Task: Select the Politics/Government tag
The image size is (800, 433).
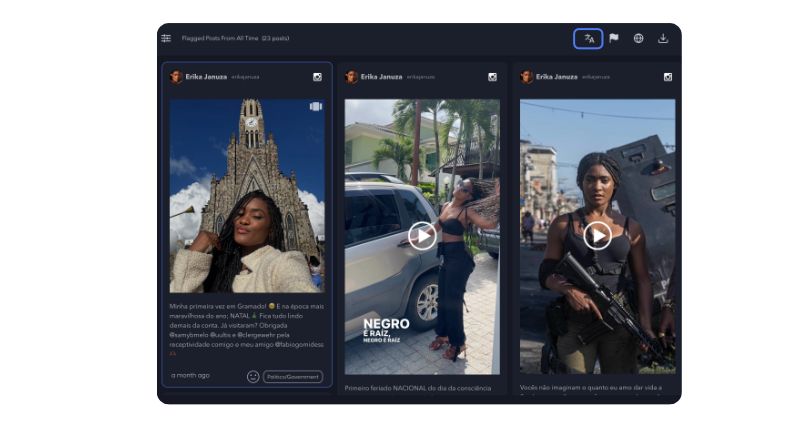Action: tap(293, 377)
